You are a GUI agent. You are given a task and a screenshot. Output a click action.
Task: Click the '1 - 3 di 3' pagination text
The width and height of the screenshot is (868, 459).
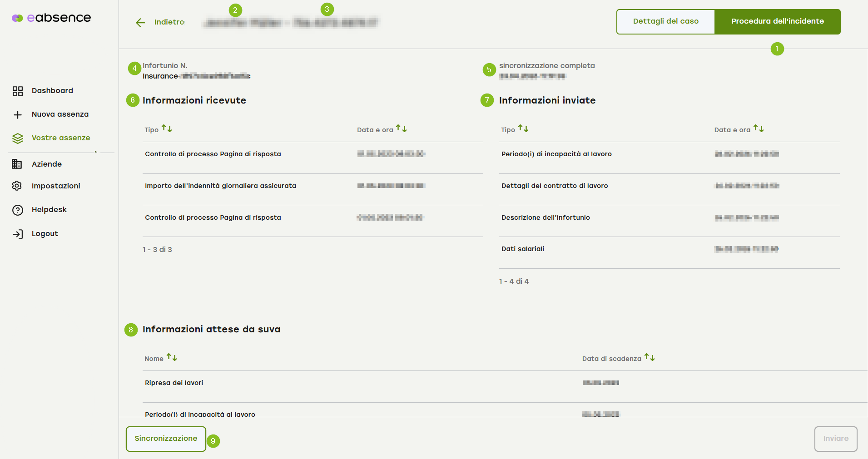(x=157, y=250)
